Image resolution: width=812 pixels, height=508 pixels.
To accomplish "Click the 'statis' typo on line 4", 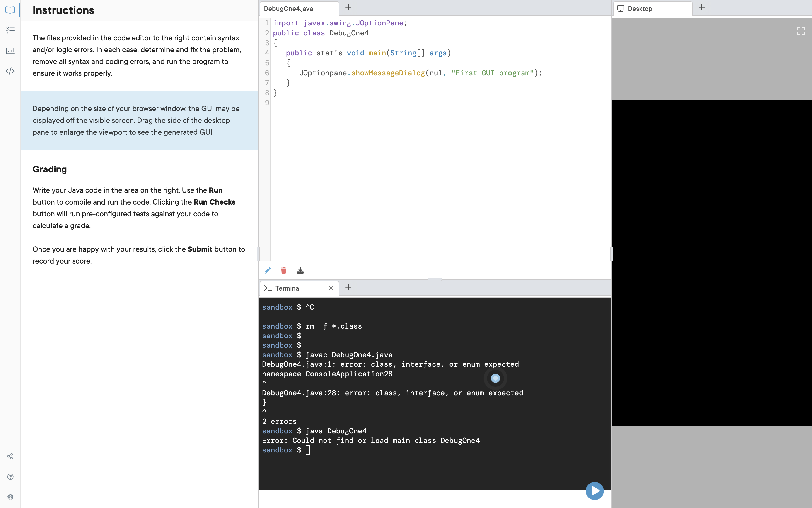I will tap(329, 53).
